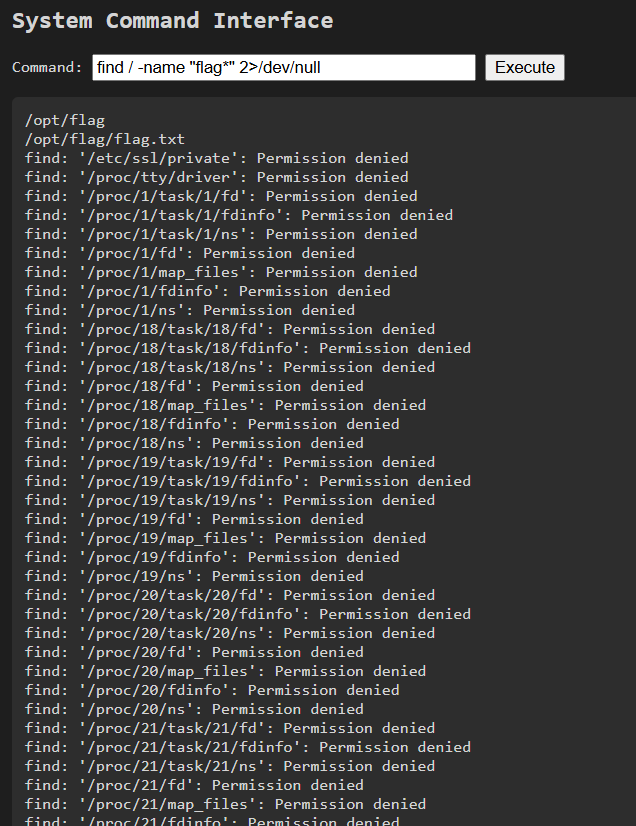Click the /proc/1/fd permission denied line
Viewport: 636px width, 826px height.
190,253
